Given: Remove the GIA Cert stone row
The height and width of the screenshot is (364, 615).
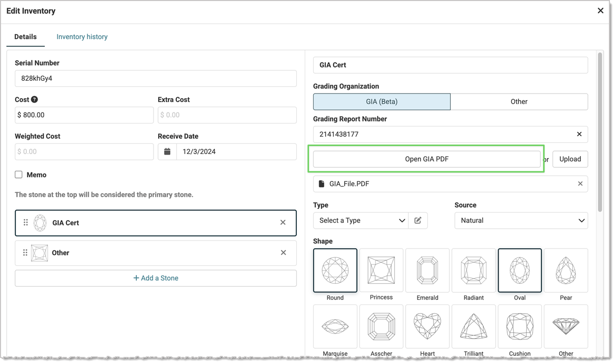Looking at the screenshot, I should tap(283, 223).
